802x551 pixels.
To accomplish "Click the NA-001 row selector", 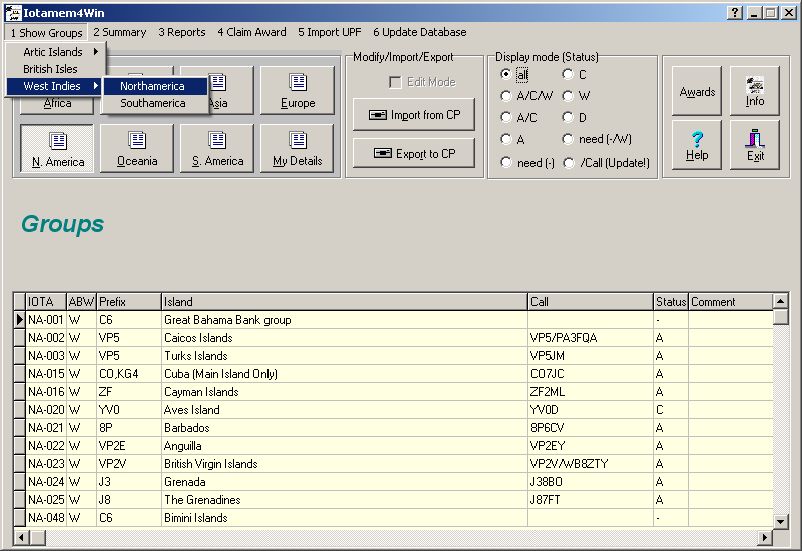I will coord(19,320).
